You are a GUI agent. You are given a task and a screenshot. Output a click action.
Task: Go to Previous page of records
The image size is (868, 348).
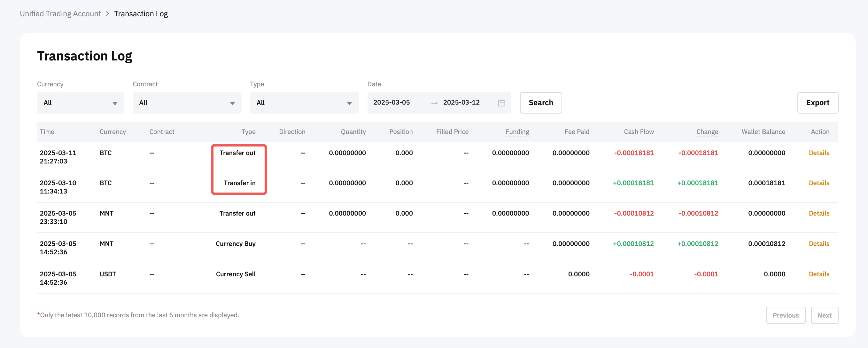(x=786, y=315)
